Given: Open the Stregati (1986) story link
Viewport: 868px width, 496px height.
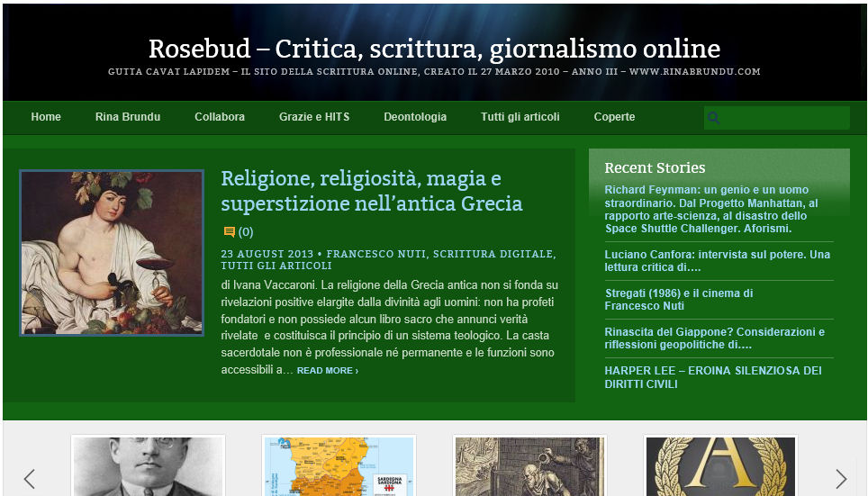Looking at the screenshot, I should coord(678,300).
